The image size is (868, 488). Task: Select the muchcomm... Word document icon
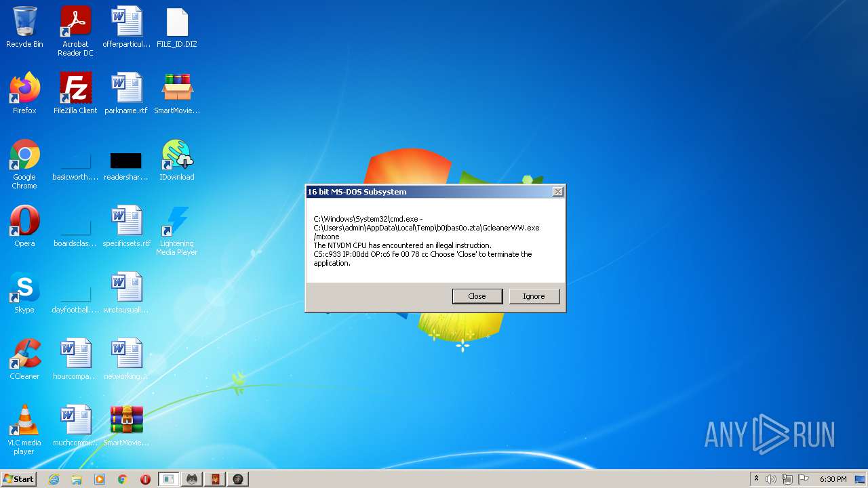pyautogui.click(x=75, y=426)
